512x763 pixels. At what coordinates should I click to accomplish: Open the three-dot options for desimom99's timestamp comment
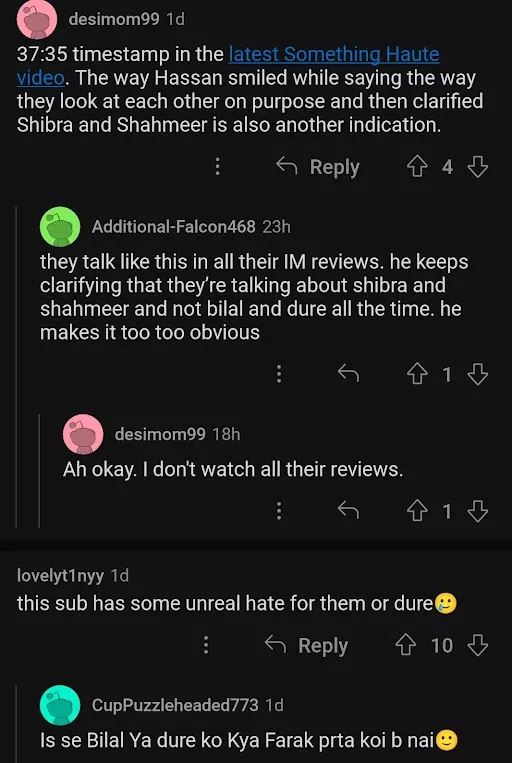point(218,167)
